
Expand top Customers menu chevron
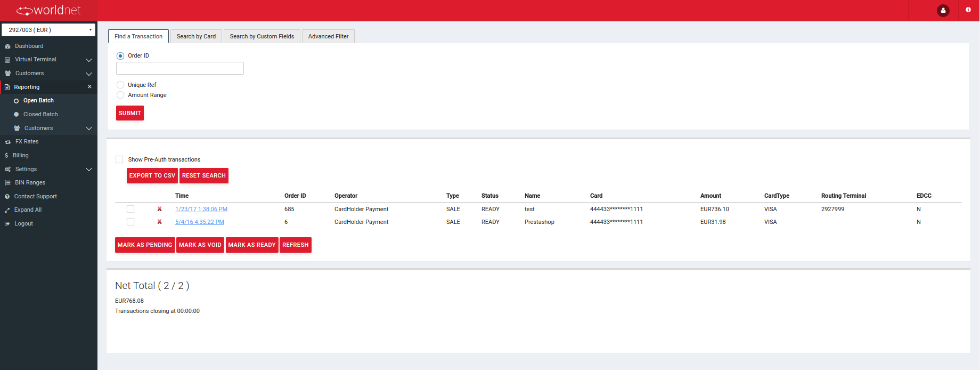point(89,74)
